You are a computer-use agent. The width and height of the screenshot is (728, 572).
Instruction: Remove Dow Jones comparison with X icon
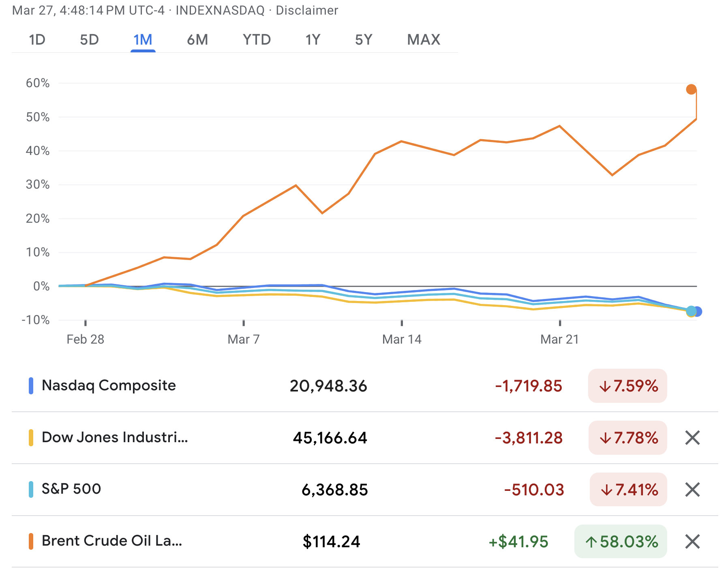click(x=692, y=438)
